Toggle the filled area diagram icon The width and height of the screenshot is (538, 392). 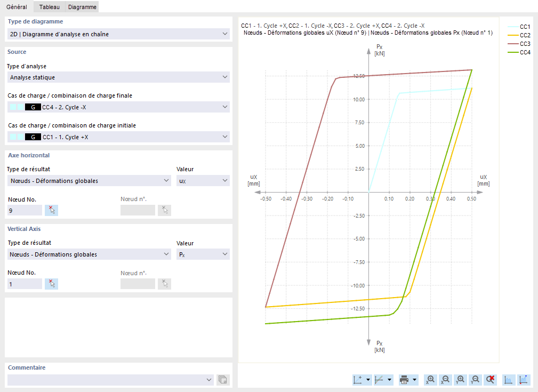click(x=508, y=380)
